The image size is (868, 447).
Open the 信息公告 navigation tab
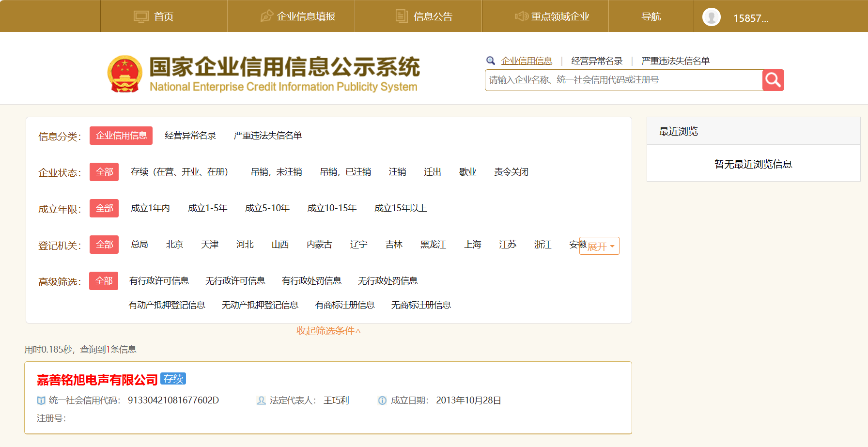coord(418,16)
